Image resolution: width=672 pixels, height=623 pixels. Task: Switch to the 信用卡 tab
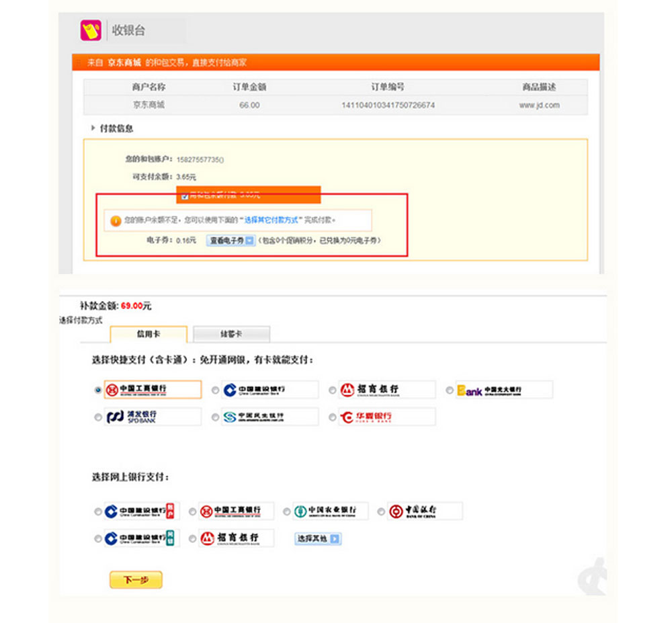click(149, 334)
